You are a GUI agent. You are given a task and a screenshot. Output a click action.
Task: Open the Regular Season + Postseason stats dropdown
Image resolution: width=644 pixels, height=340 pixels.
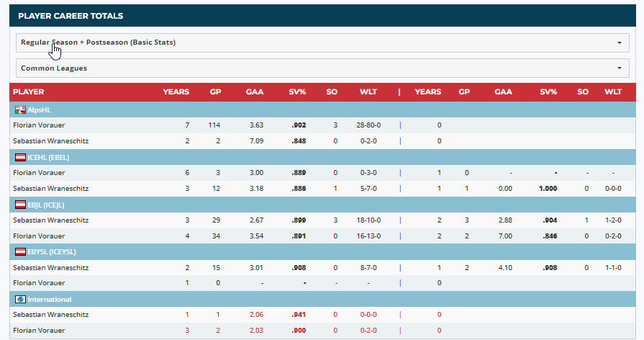pyautogui.click(x=322, y=42)
